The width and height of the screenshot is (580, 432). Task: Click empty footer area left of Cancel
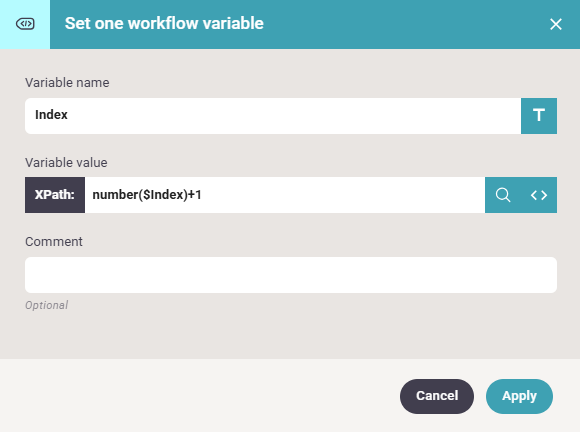(200, 396)
